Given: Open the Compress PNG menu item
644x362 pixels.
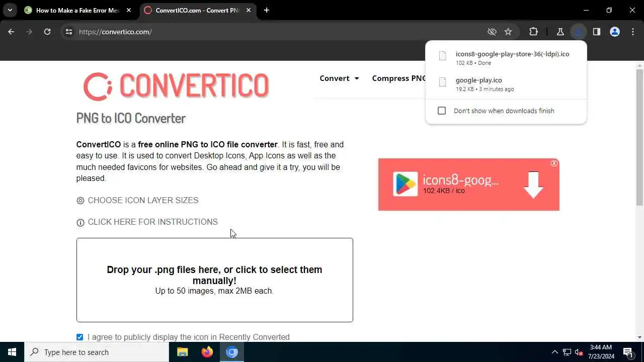Looking at the screenshot, I should point(399,78).
